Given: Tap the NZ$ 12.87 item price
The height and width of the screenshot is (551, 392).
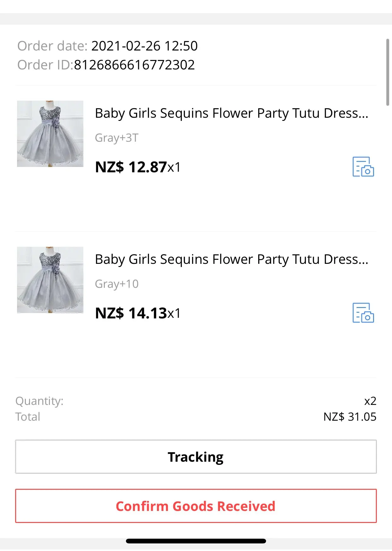Looking at the screenshot, I should coord(131,167).
